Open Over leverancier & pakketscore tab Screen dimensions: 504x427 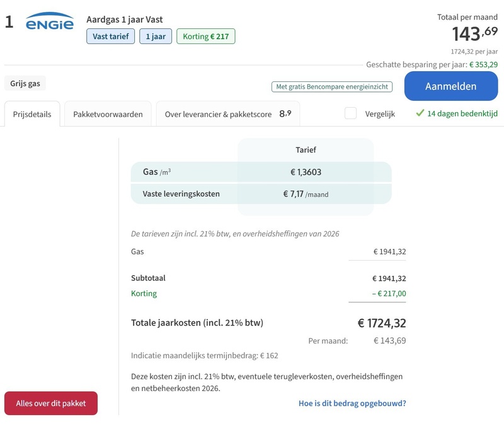point(228,114)
